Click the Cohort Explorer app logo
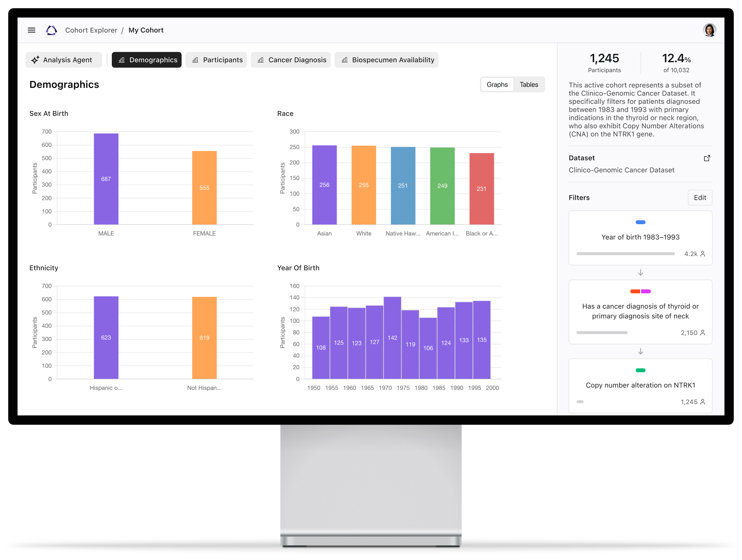This screenshot has height=560, width=742. pyautogui.click(x=51, y=30)
